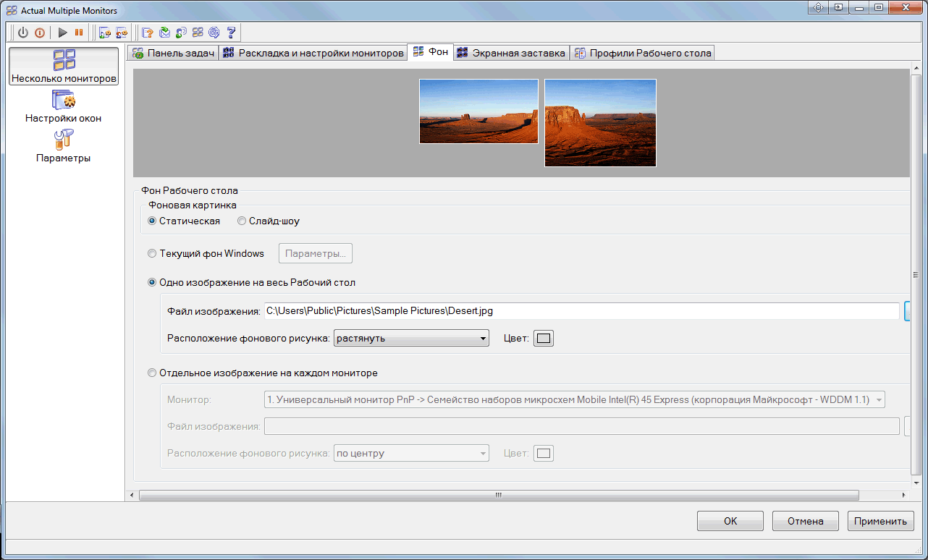Click the orange Pause icon in the toolbar
Image resolution: width=928 pixels, height=560 pixels.
tap(79, 33)
